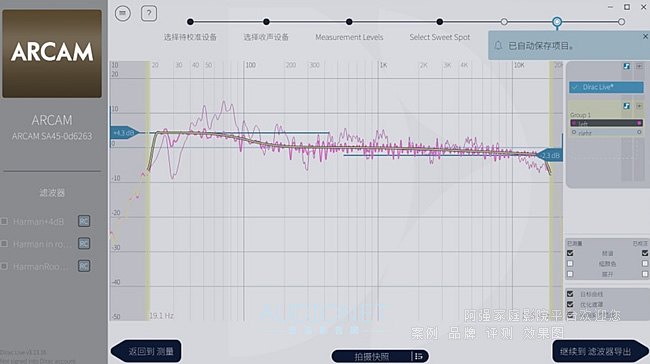Click the icon beside the Harman in ro... filter
This screenshot has height=364, width=650.
(84, 243)
